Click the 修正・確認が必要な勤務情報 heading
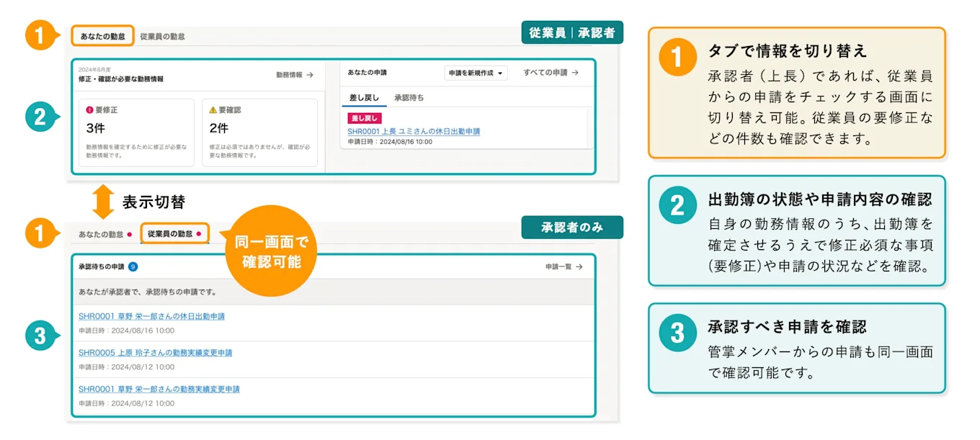This screenshot has width=980, height=440. click(121, 79)
